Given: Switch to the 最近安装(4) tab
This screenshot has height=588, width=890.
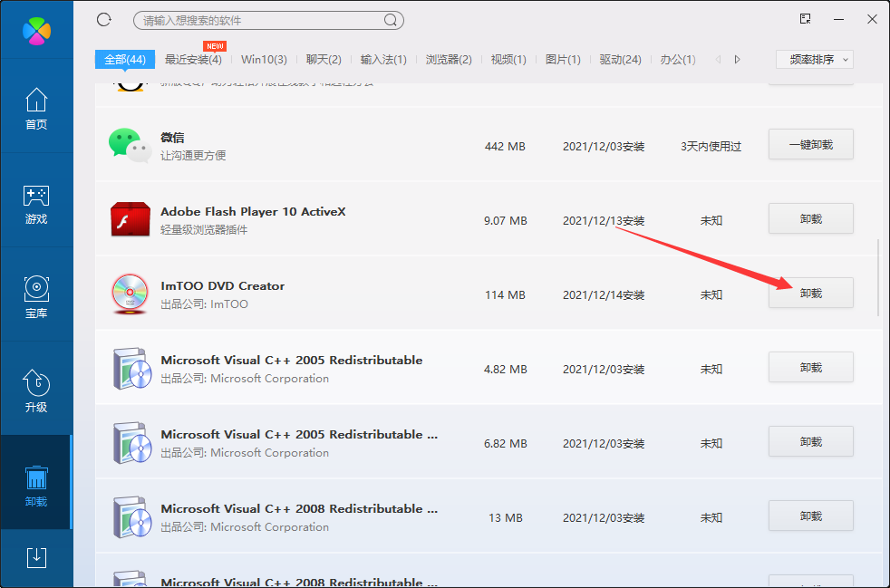Looking at the screenshot, I should point(193,59).
